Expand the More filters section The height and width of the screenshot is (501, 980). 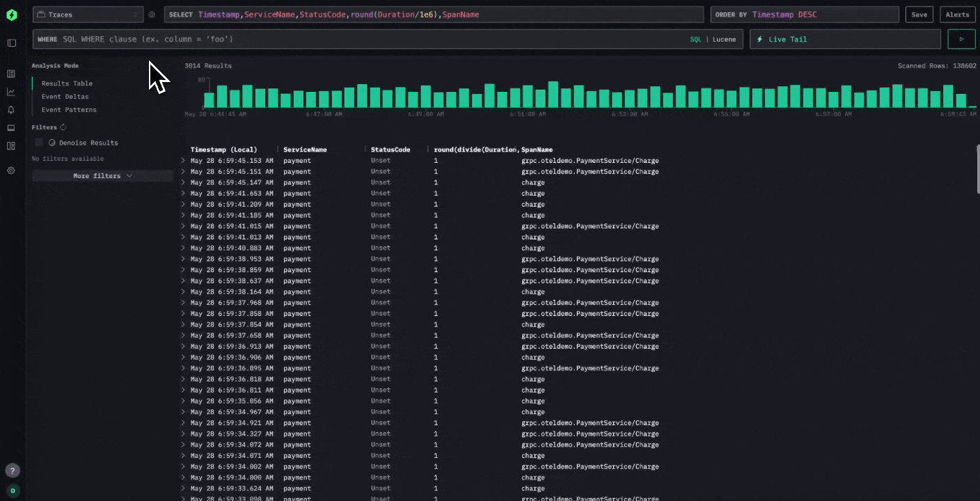[x=102, y=176]
